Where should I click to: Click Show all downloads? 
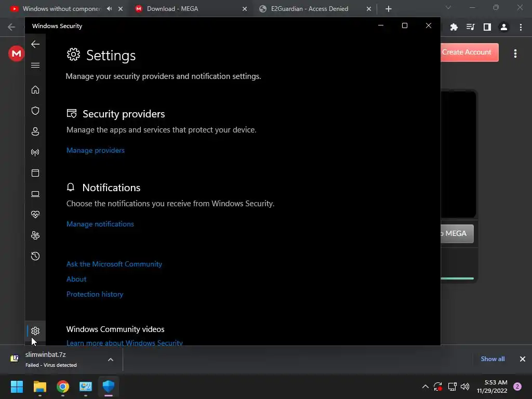[x=493, y=359]
